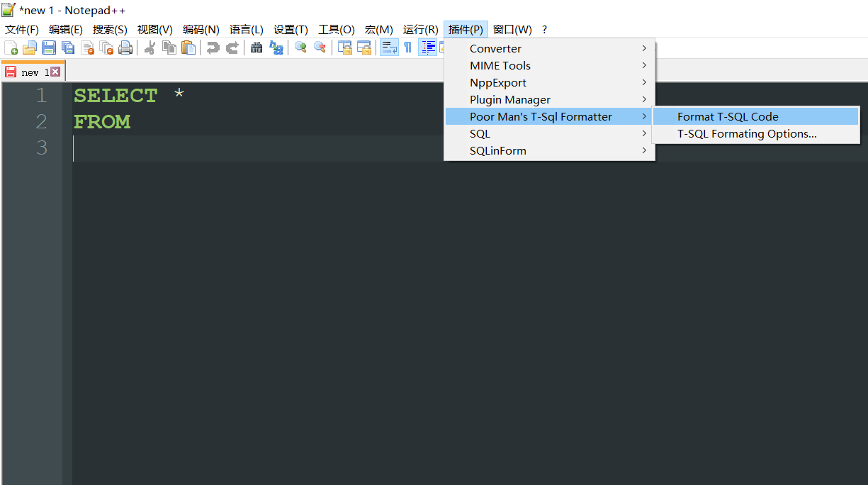
Task: Open the 运行(R) menu
Action: tap(421, 29)
